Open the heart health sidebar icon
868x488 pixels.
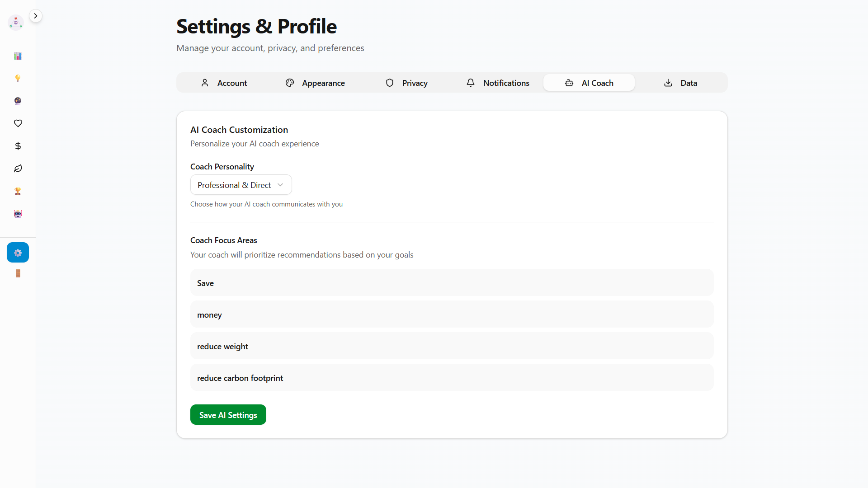[18, 123]
